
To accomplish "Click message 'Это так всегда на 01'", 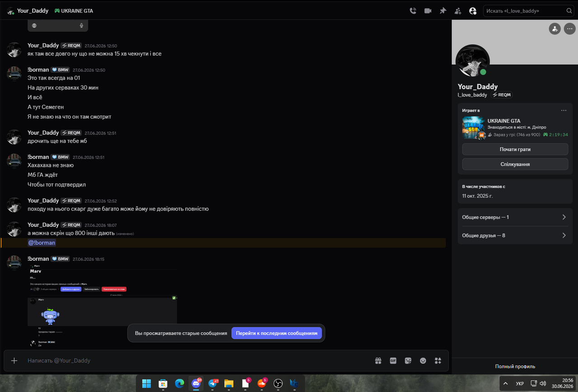I will point(54,78).
